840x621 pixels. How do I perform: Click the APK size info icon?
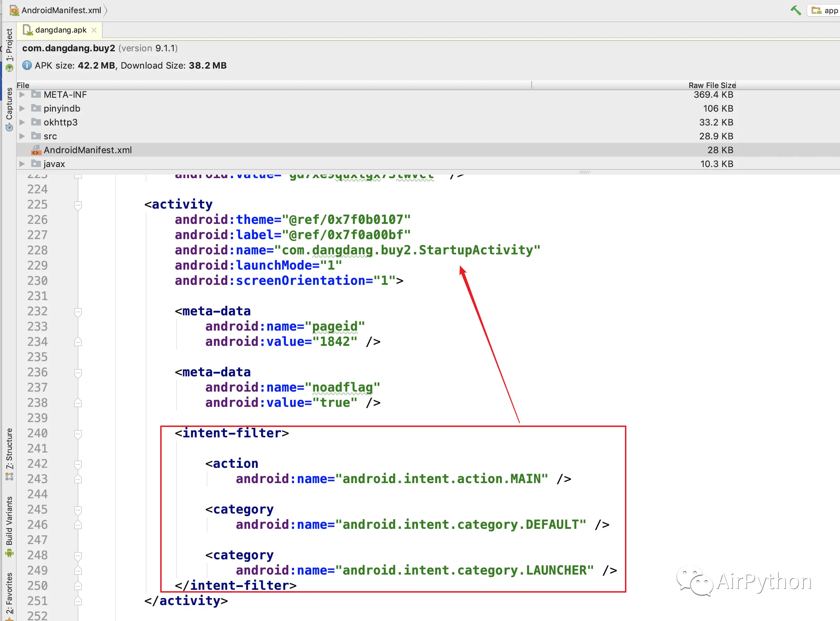[x=27, y=65]
